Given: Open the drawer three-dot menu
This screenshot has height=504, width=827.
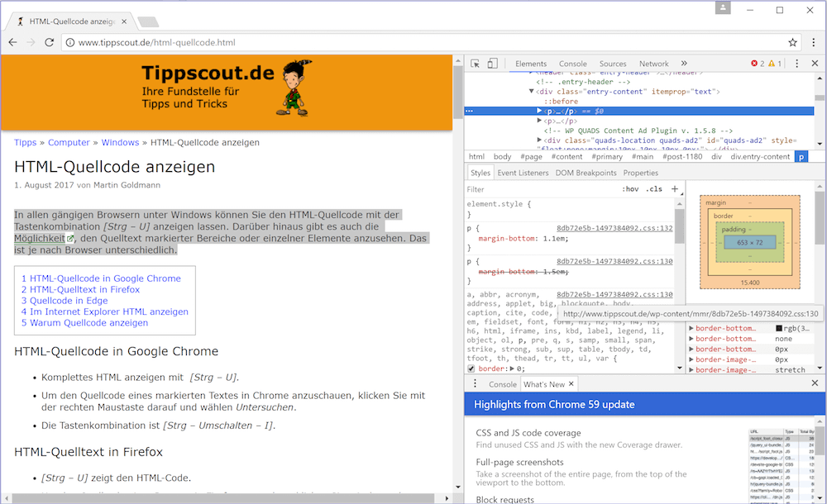Looking at the screenshot, I should [475, 383].
